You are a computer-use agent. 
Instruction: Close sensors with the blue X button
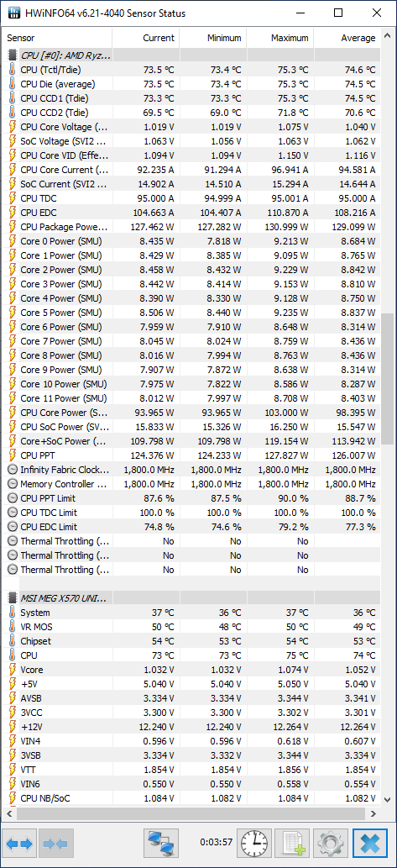point(370,844)
